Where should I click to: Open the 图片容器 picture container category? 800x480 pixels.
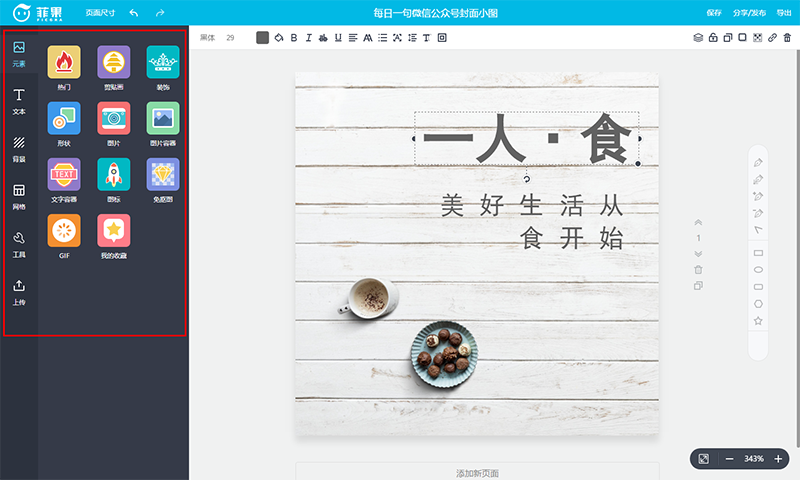pos(163,118)
